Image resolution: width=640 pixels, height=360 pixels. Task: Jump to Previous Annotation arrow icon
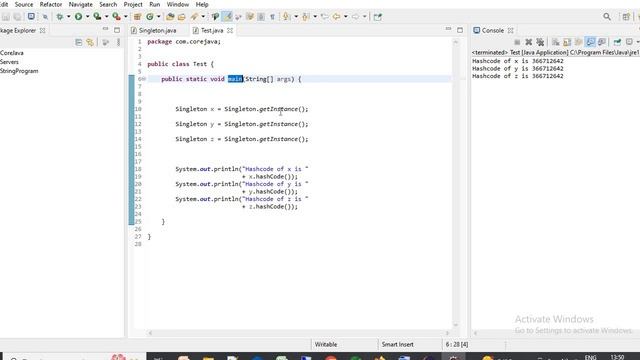pos(305,17)
